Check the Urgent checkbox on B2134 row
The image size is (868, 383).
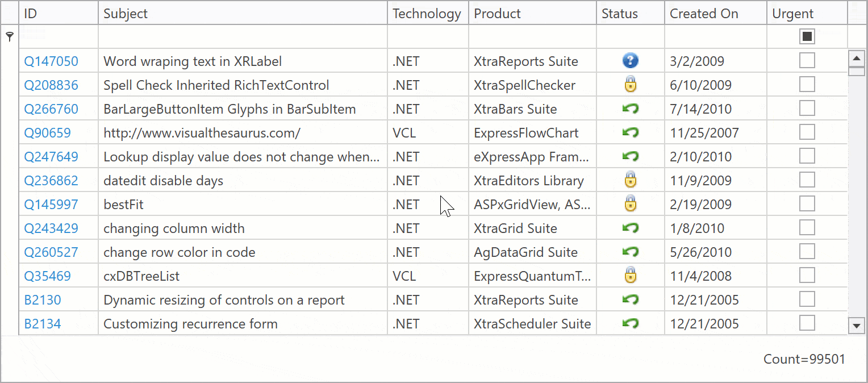click(x=807, y=323)
